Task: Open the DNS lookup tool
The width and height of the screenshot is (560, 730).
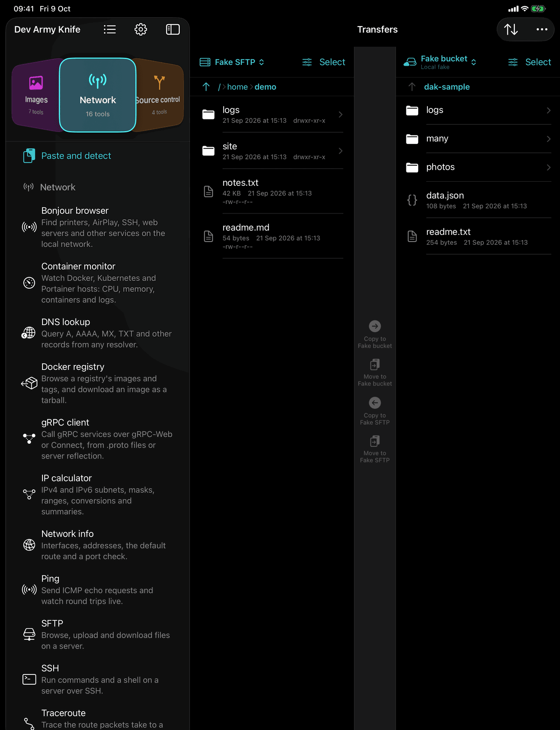Action: tap(98, 333)
